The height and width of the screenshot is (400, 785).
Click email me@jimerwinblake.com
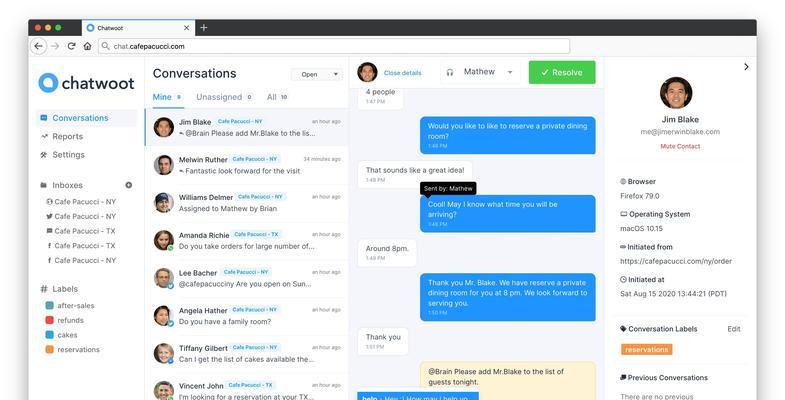tap(680, 132)
